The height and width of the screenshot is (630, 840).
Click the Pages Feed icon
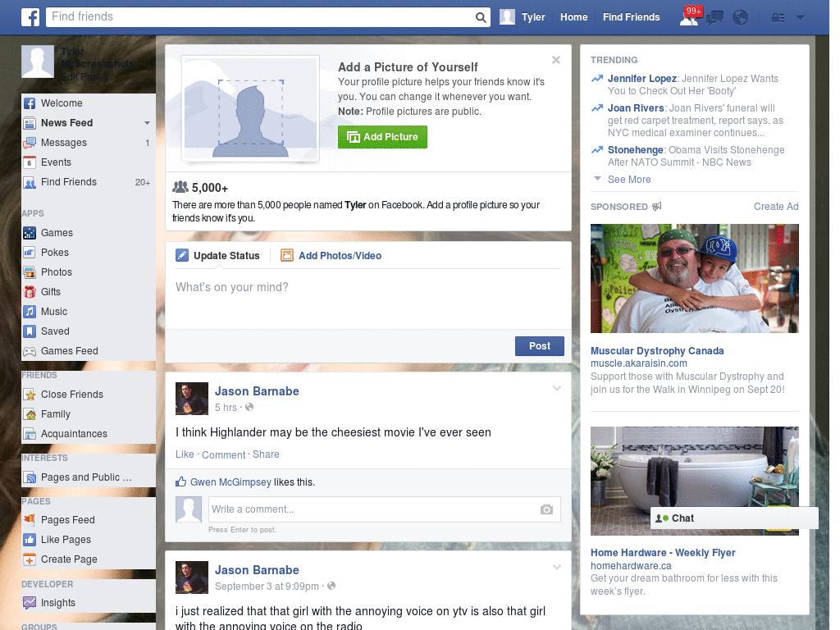[x=30, y=520]
